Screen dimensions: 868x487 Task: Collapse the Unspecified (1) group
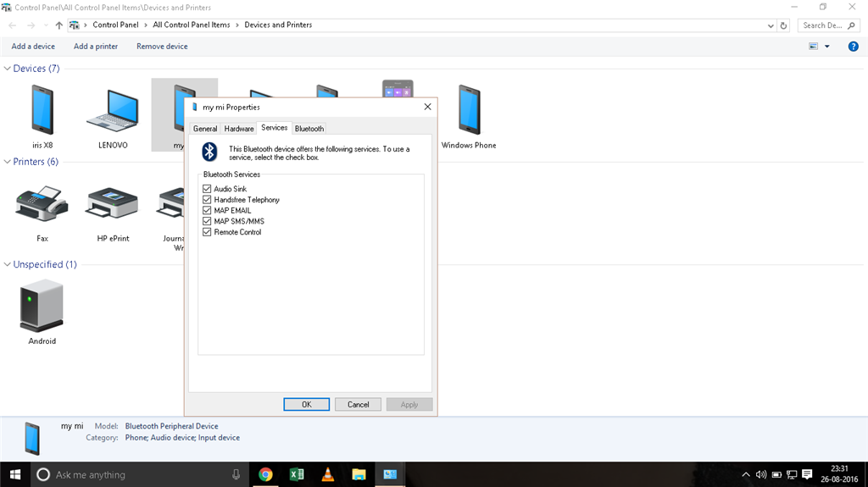pos(7,264)
